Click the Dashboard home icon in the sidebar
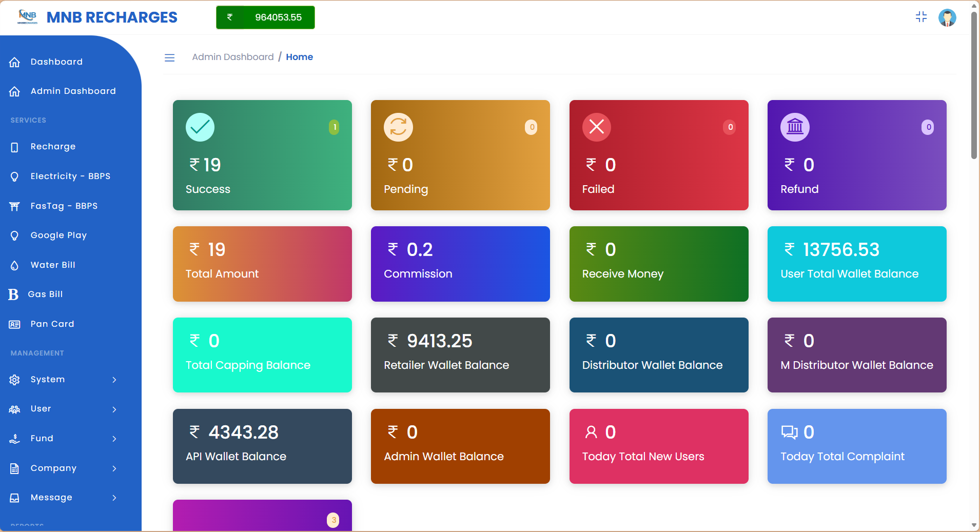980x532 pixels. point(14,62)
